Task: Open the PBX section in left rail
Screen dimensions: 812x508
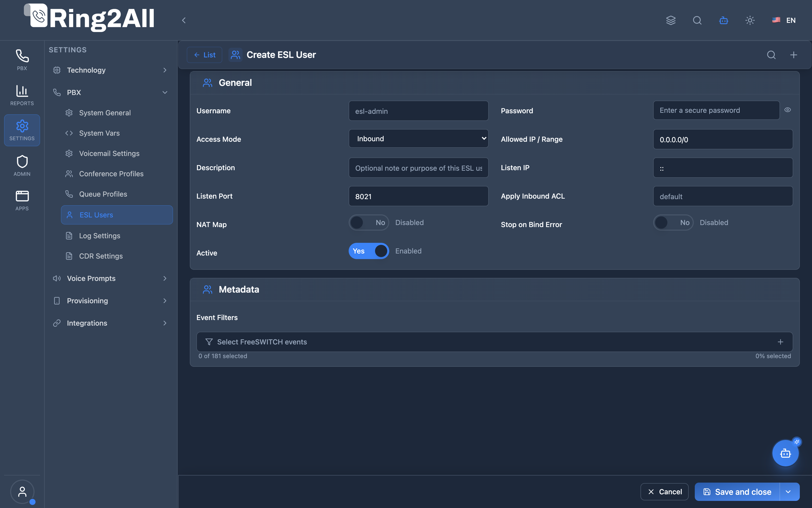Action: click(22, 60)
